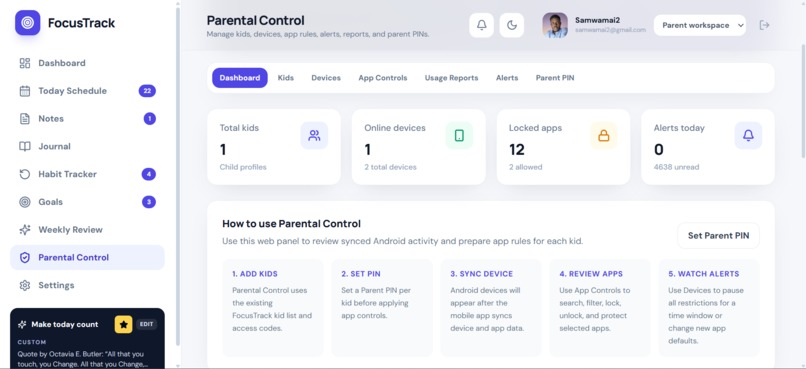The height and width of the screenshot is (369, 806).
Task: Switch to the Kids tab
Action: click(286, 78)
